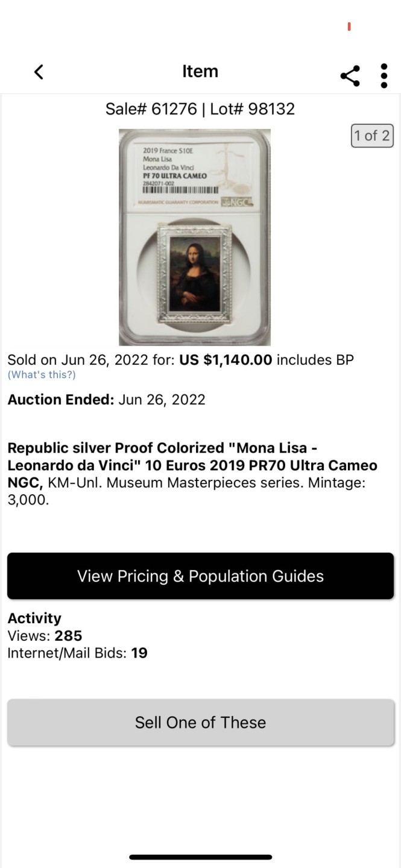Viewport: 401px width, 868px height.
Task: Click the US $1,140.00 sold price
Action: point(226,360)
